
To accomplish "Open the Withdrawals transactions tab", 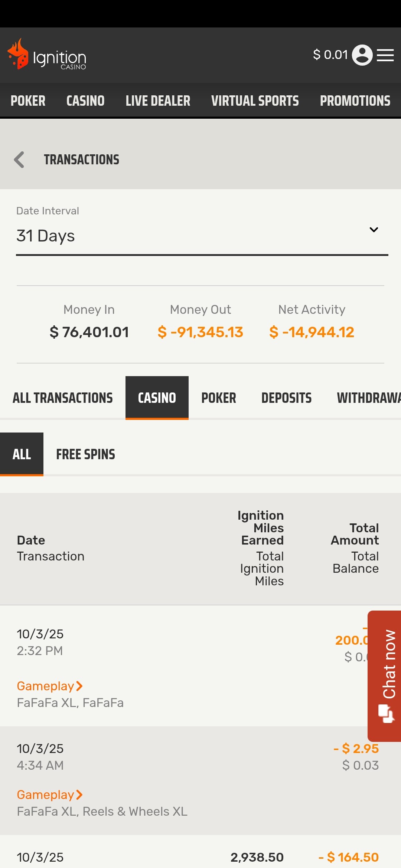I will 368,398.
